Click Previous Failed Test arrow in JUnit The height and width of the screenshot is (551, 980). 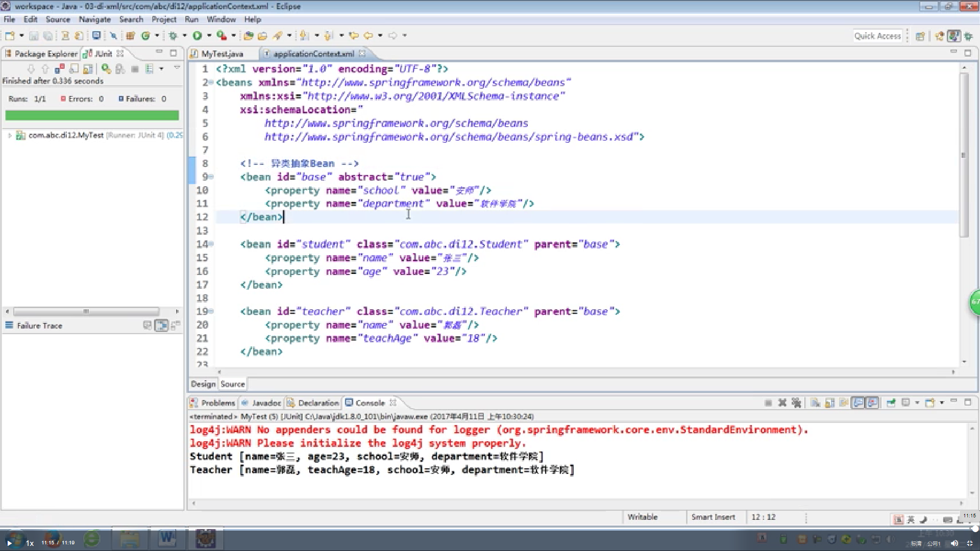(x=45, y=69)
